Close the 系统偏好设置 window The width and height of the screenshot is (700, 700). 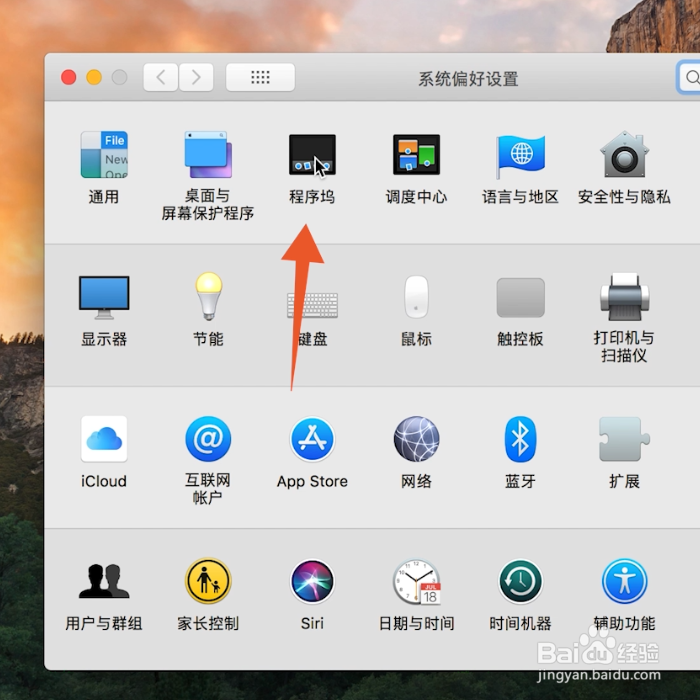[x=68, y=77]
